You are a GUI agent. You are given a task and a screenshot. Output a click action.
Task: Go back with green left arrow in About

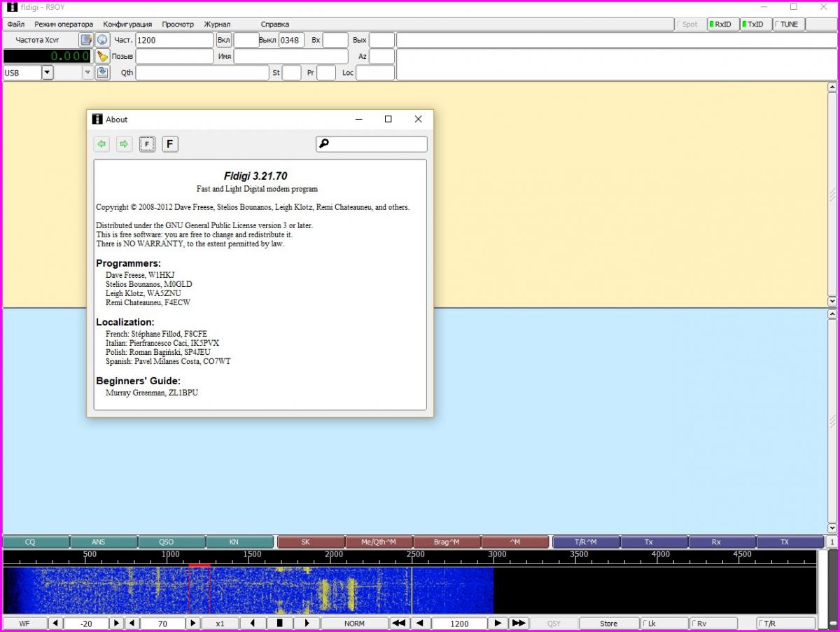101,144
